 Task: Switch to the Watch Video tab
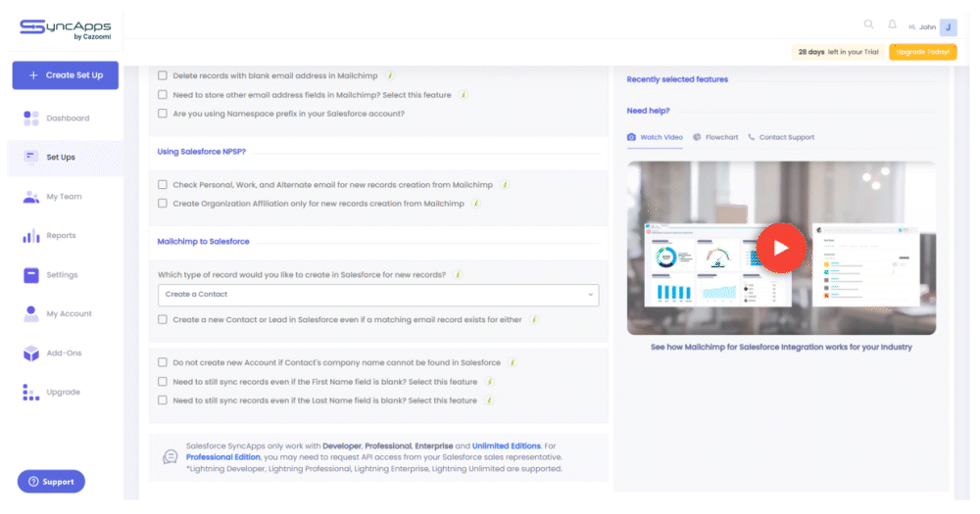click(655, 137)
